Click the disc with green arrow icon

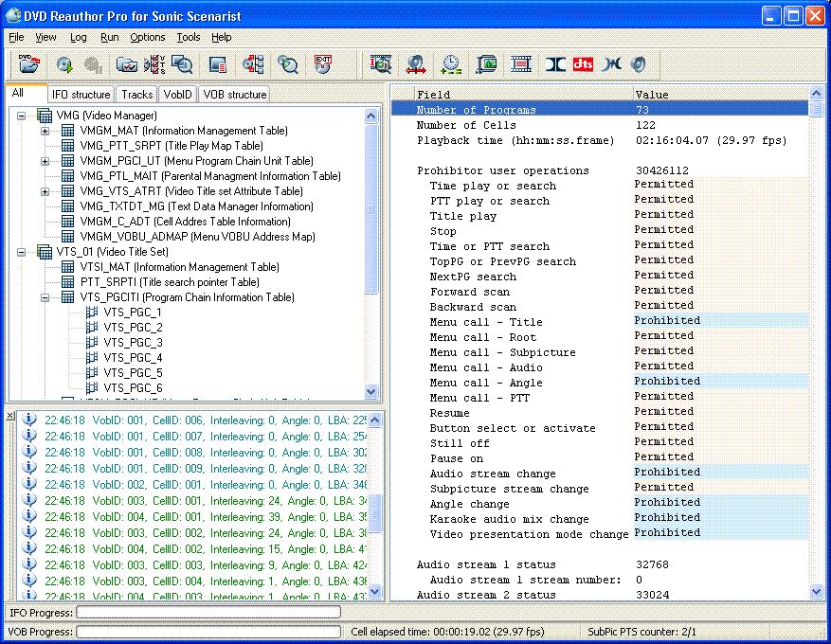[64, 64]
